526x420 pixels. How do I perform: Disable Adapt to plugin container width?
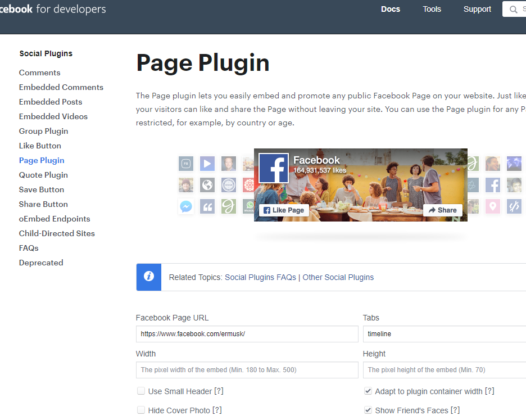pos(368,391)
